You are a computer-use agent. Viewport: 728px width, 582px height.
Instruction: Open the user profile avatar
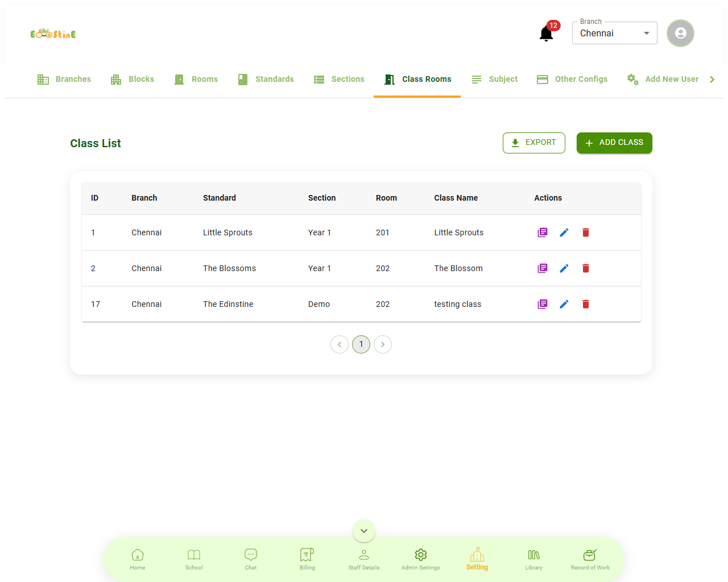(680, 33)
